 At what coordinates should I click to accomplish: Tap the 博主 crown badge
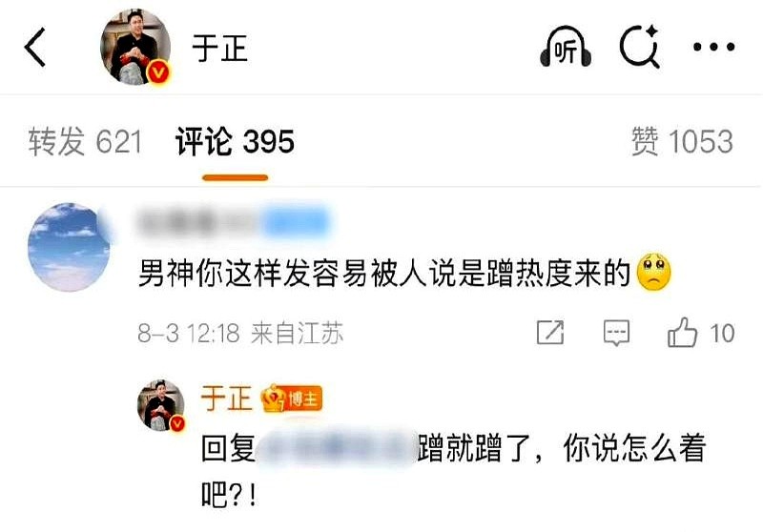point(292,399)
